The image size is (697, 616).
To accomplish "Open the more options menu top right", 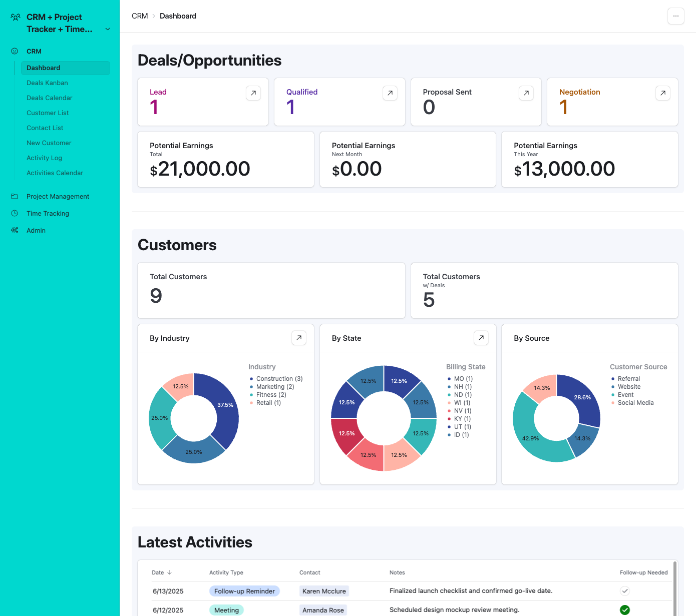I will (x=675, y=16).
